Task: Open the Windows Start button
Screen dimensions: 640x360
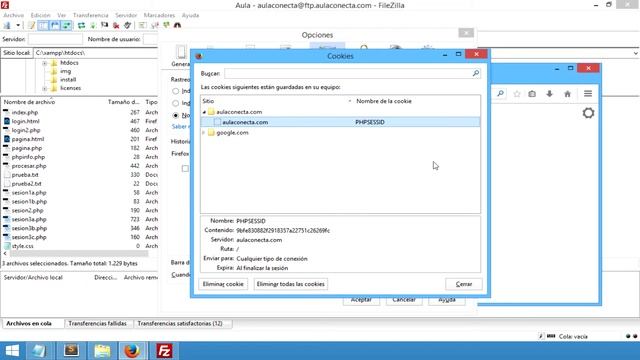Action: click(12, 351)
